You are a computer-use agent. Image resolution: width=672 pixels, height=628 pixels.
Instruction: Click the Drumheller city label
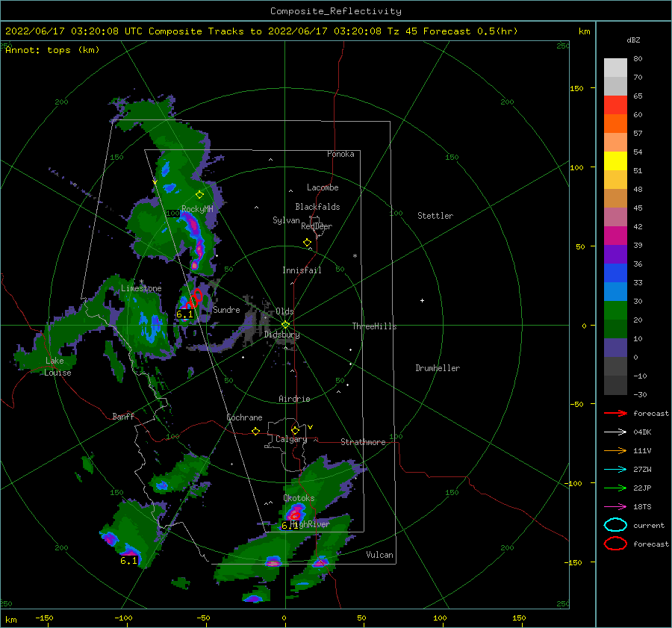click(x=438, y=368)
